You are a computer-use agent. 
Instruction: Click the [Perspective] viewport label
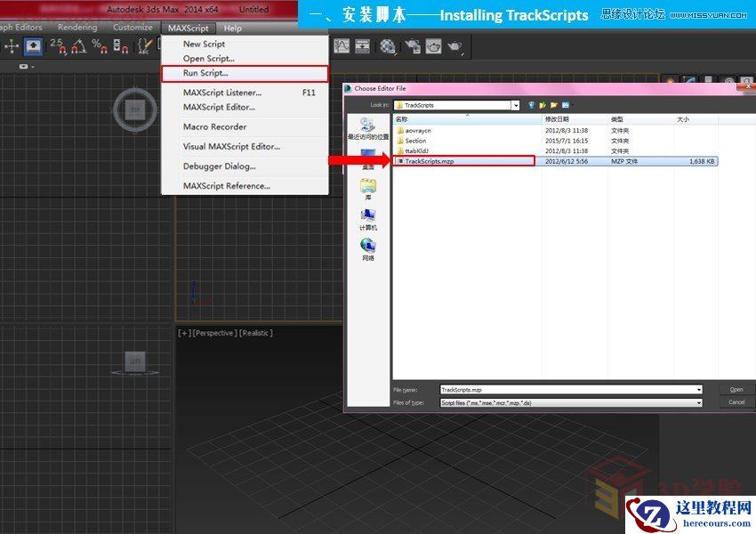point(214,333)
